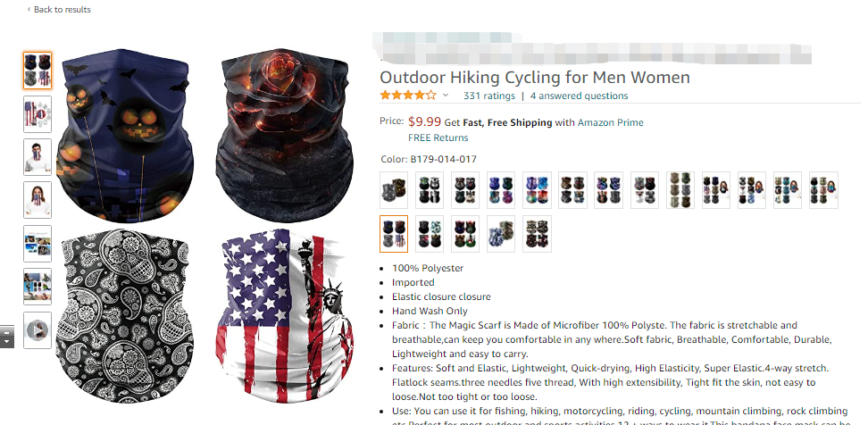Image resolution: width=868 pixels, height=425 pixels.
Task: Open FREE Returns details
Action: pyautogui.click(x=438, y=137)
